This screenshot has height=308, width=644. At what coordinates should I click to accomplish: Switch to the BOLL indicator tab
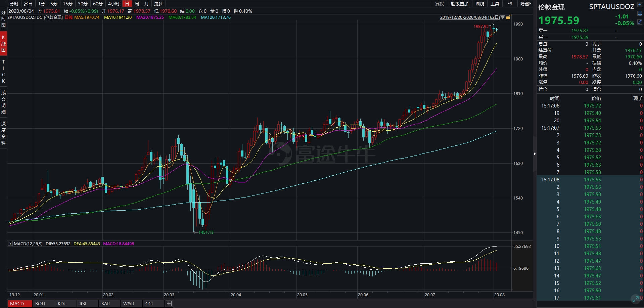tap(41, 304)
